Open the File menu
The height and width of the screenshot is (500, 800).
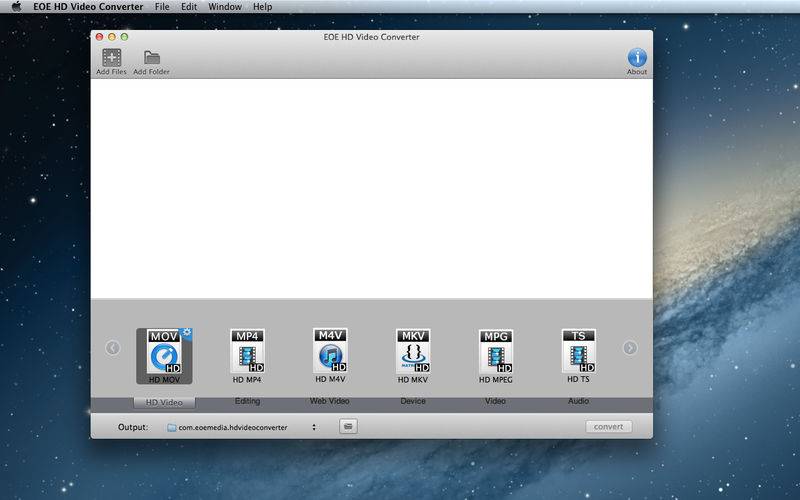pos(162,7)
